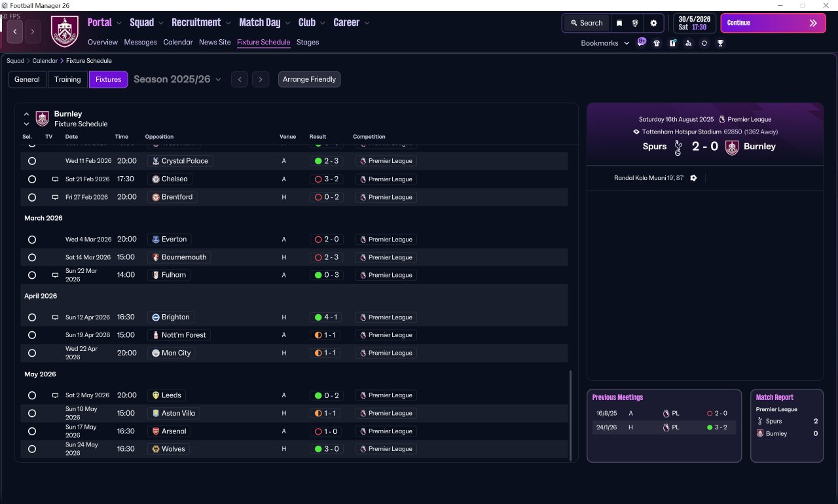Click the shirt bookmark shortcut icon
The image size is (838, 504).
pyautogui.click(x=657, y=43)
